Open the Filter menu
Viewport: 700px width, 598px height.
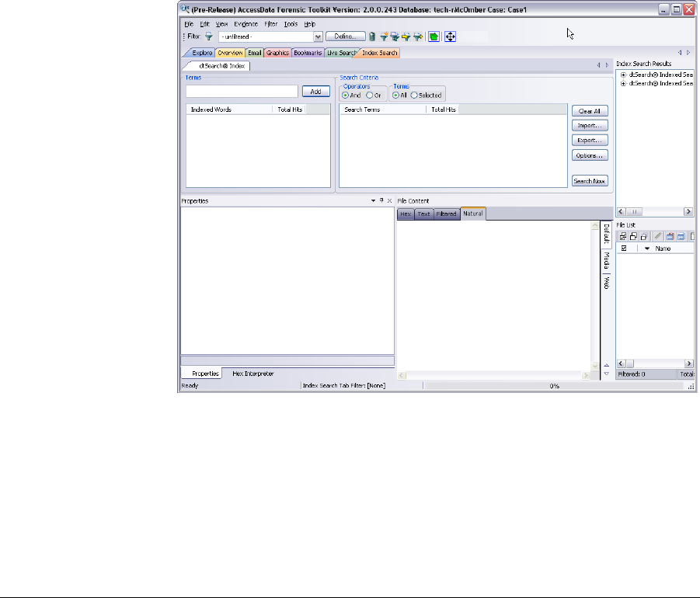[271, 24]
